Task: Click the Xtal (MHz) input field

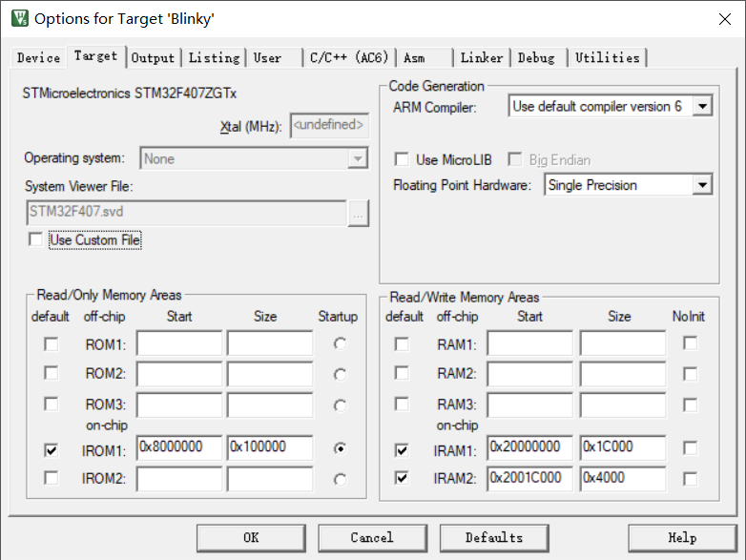Action: coord(329,126)
